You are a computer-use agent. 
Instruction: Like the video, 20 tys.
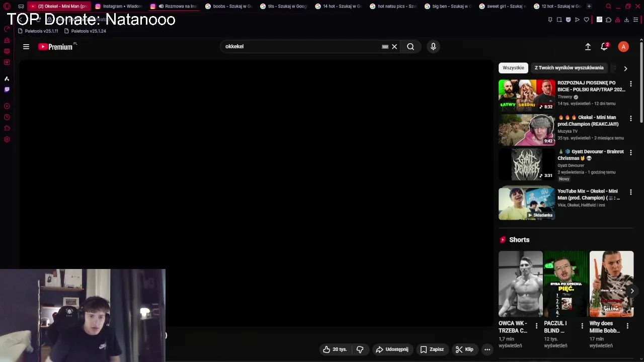coord(335,349)
